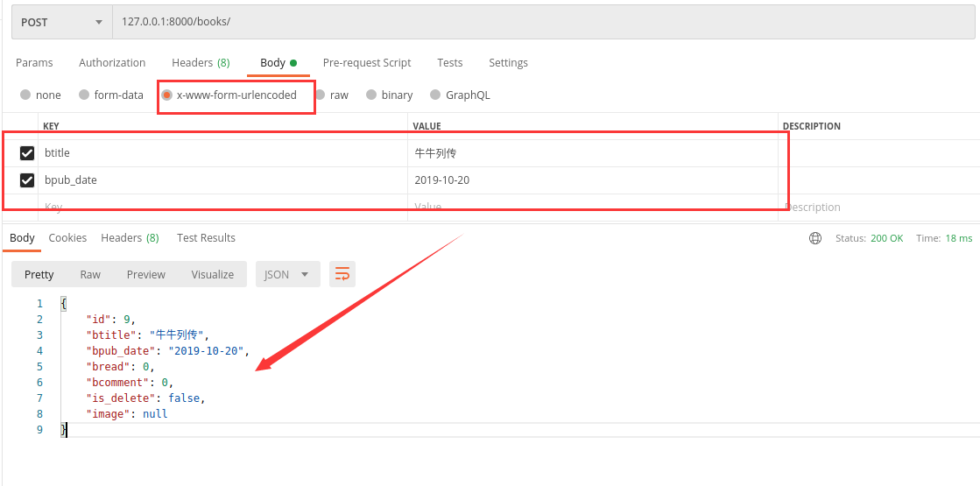Click the Time 18 ms text
The width and height of the screenshot is (980, 486).
944,238
